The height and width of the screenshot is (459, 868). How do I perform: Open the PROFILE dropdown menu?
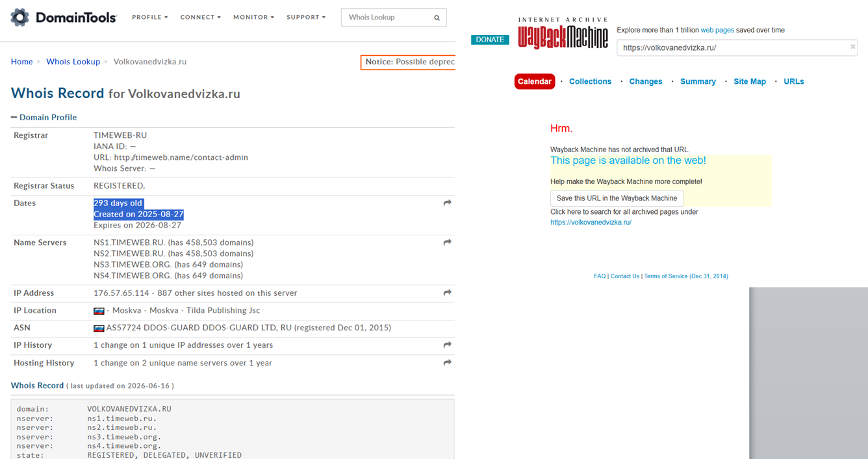150,18
